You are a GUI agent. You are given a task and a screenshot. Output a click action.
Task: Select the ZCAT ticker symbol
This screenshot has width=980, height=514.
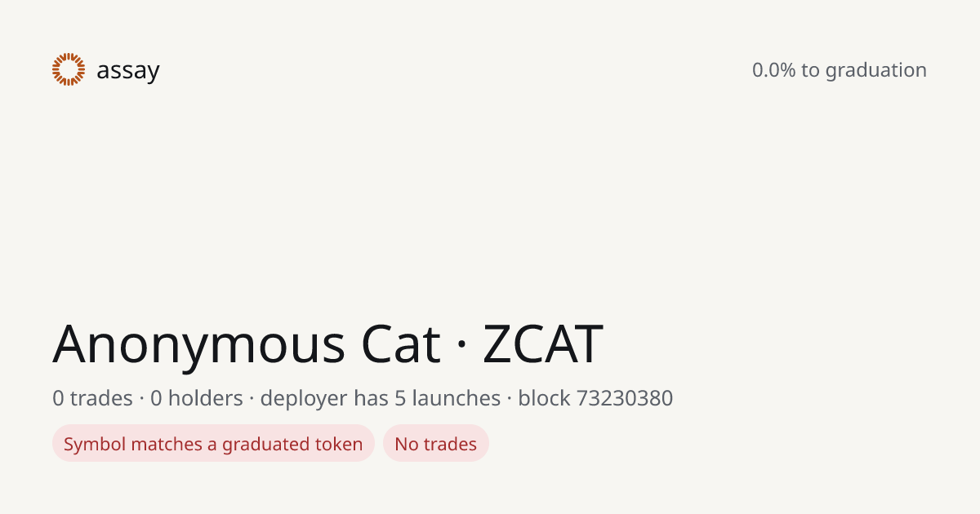pos(542,343)
